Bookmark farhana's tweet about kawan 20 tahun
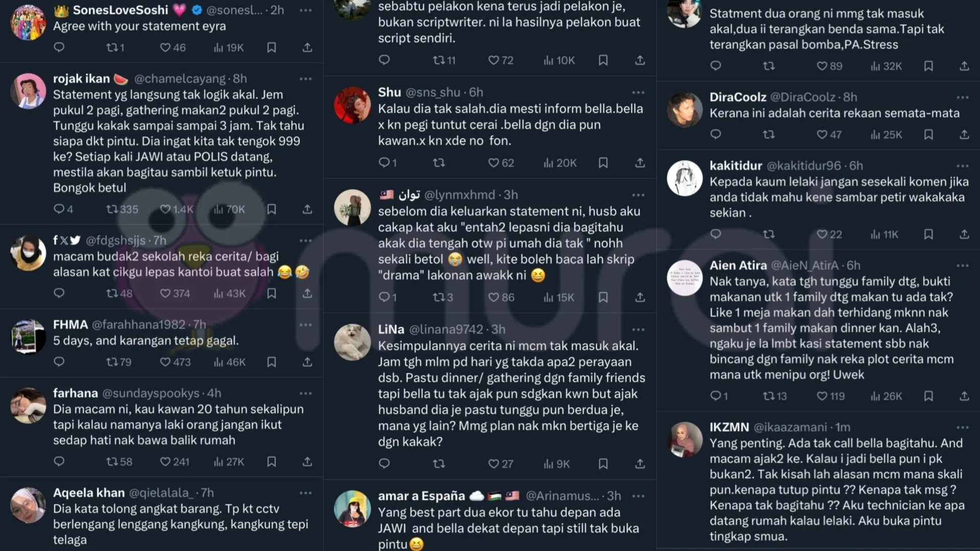 click(x=272, y=462)
